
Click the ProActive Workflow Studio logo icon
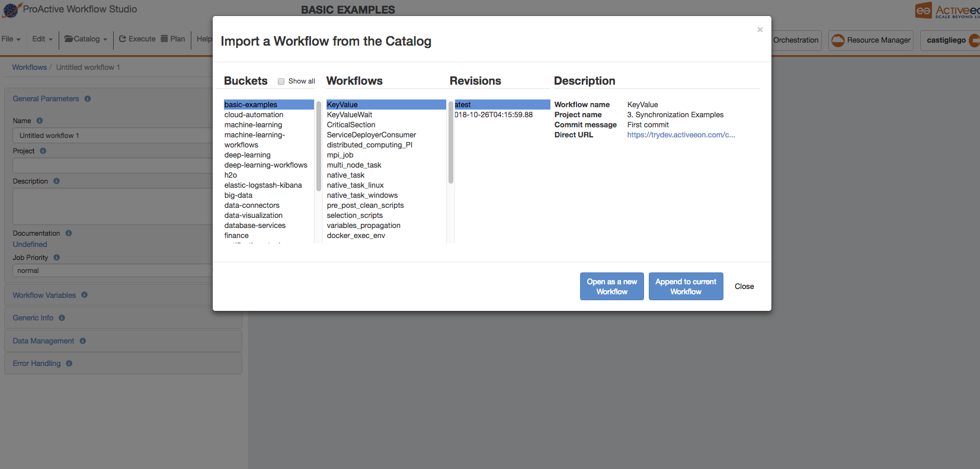[11, 10]
